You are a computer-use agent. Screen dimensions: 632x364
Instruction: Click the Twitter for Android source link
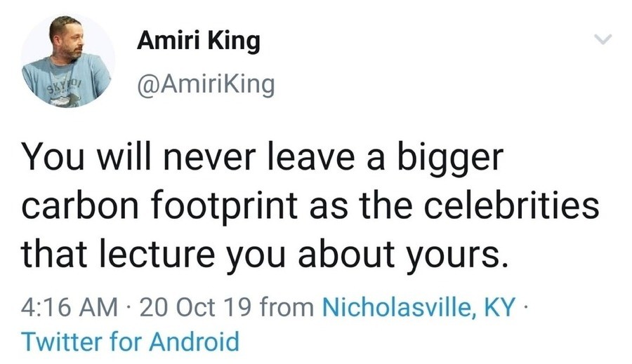point(131,342)
